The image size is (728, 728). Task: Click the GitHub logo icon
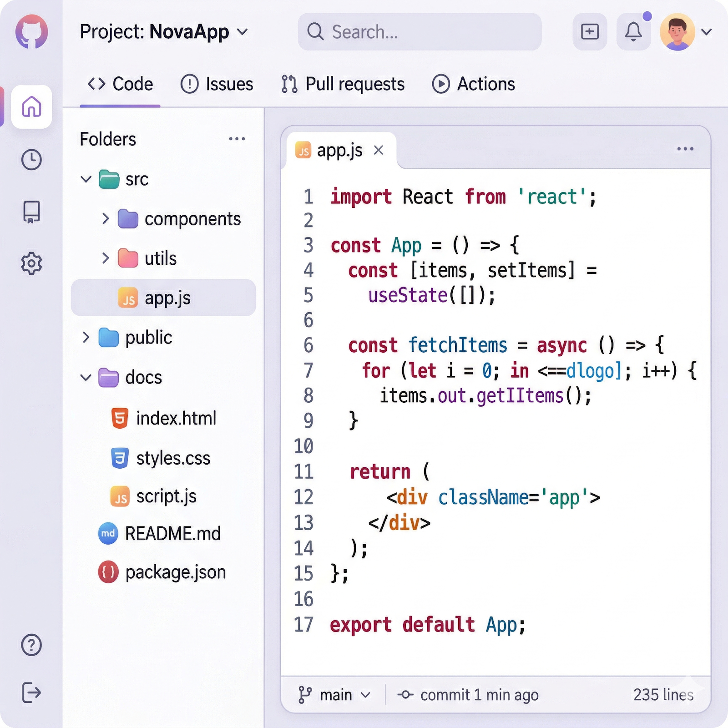coord(31,31)
